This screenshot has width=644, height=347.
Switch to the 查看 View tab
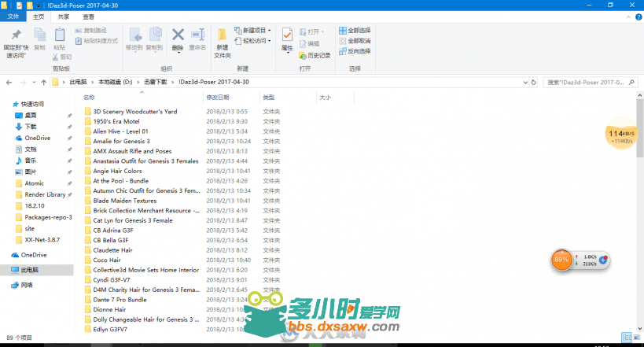pyautogui.click(x=89, y=17)
